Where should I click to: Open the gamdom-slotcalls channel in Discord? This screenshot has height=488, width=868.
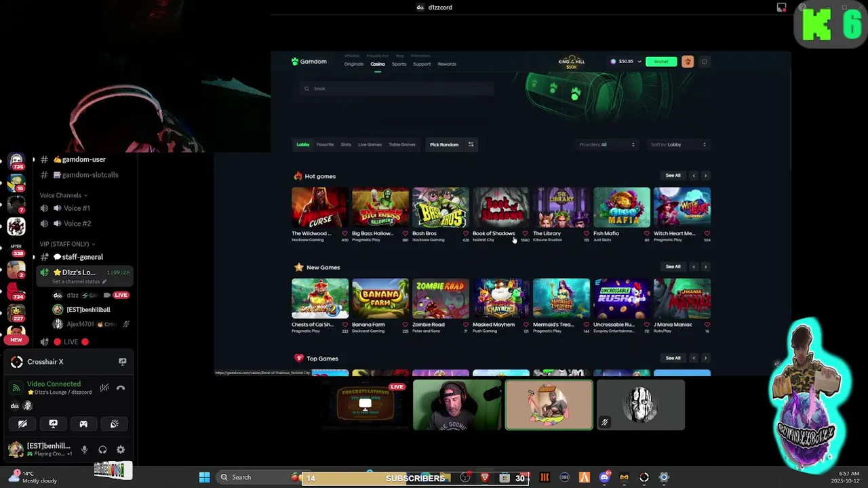pyautogui.click(x=85, y=175)
